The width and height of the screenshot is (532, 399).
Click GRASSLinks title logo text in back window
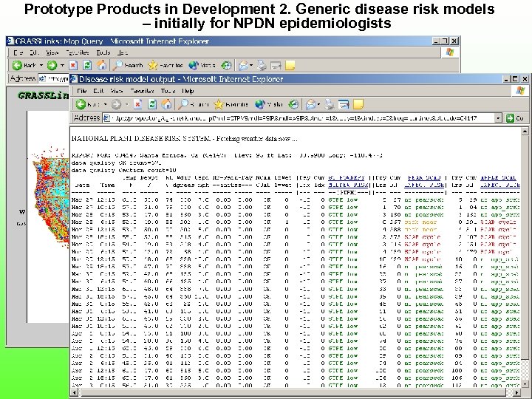[44, 95]
